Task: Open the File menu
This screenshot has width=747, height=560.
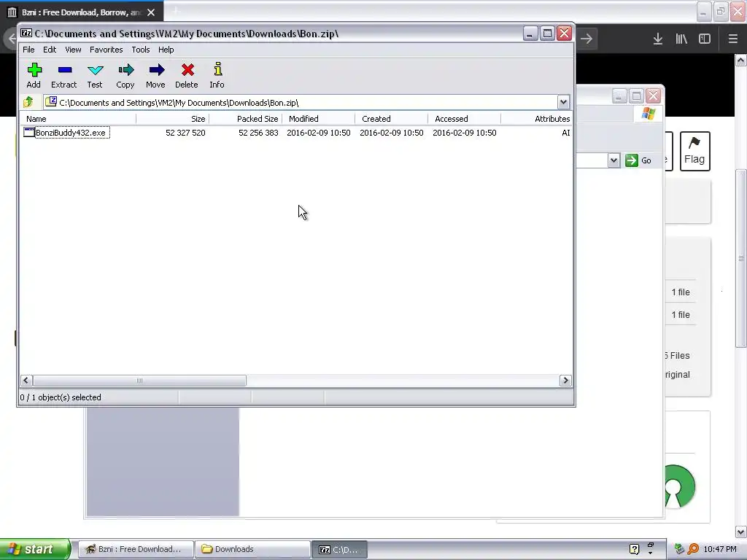Action: pyautogui.click(x=28, y=50)
